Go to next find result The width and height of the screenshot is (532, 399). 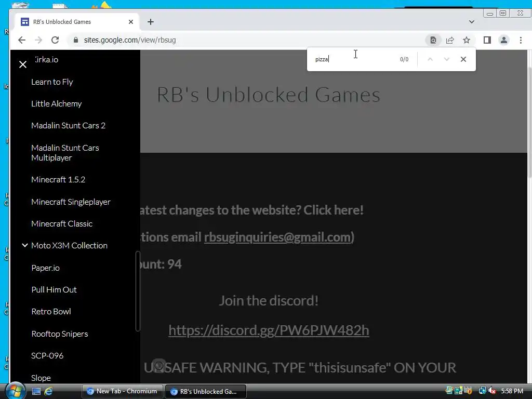click(446, 59)
